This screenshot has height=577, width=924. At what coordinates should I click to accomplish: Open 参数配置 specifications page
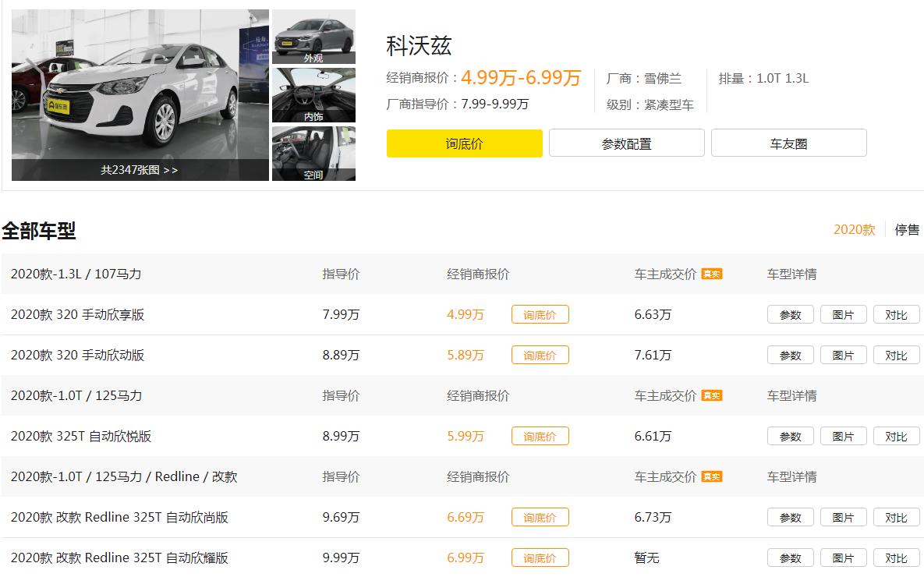[626, 143]
